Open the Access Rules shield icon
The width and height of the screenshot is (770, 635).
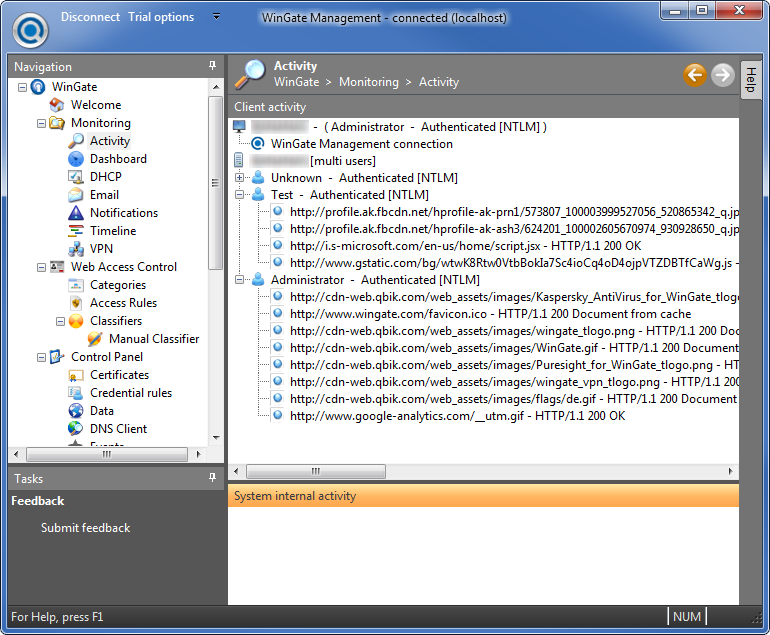[76, 303]
